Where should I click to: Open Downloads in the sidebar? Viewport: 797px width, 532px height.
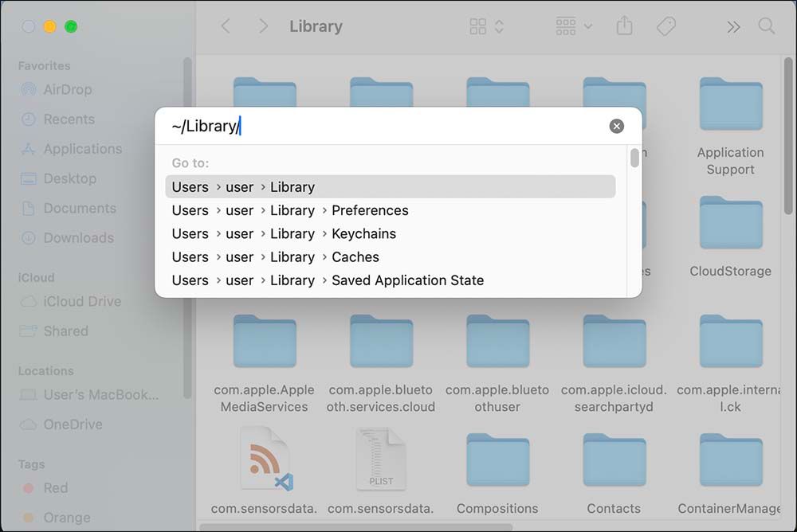coord(67,238)
